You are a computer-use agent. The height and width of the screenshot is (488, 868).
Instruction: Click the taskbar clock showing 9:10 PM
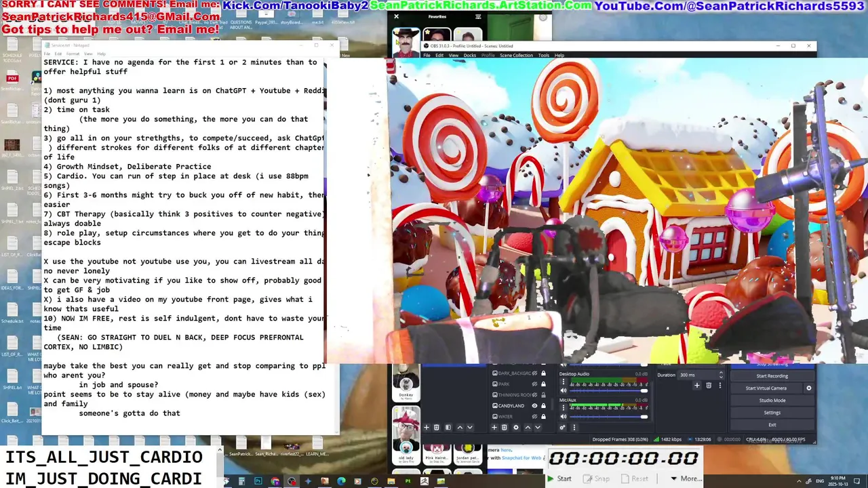tap(838, 481)
